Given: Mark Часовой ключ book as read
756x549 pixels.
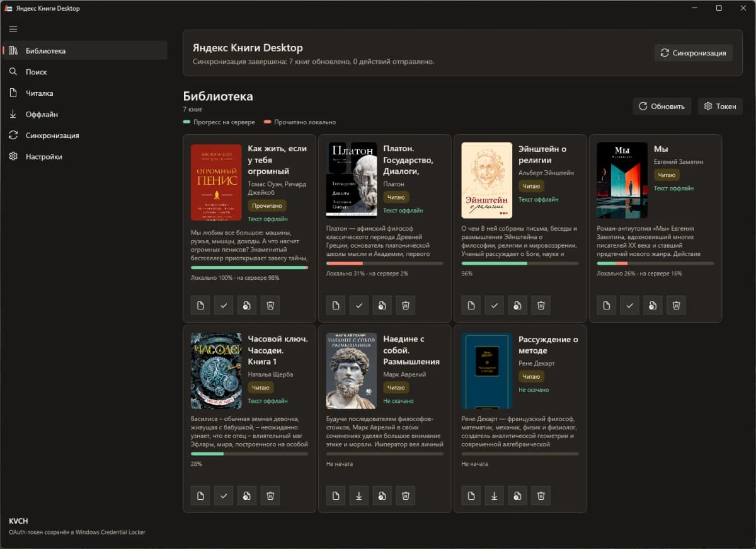Looking at the screenshot, I should [x=223, y=496].
